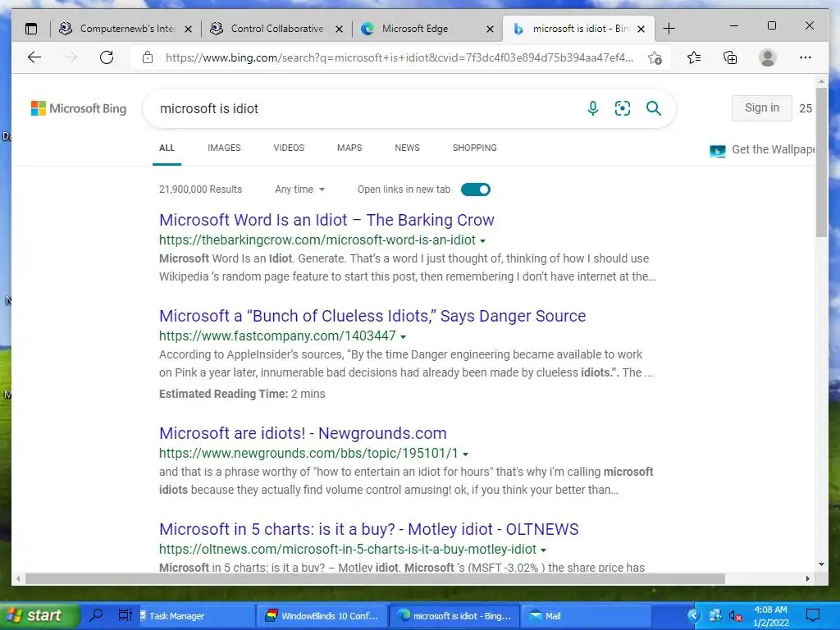
Task: Click the rewards points count 25
Action: click(806, 108)
